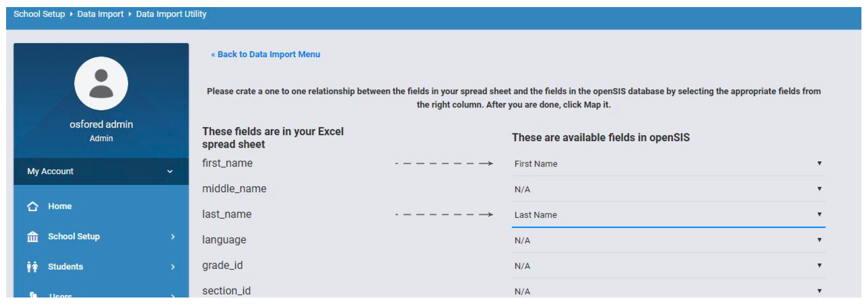Select the School Setup menu item
868x305 pixels.
click(x=74, y=237)
